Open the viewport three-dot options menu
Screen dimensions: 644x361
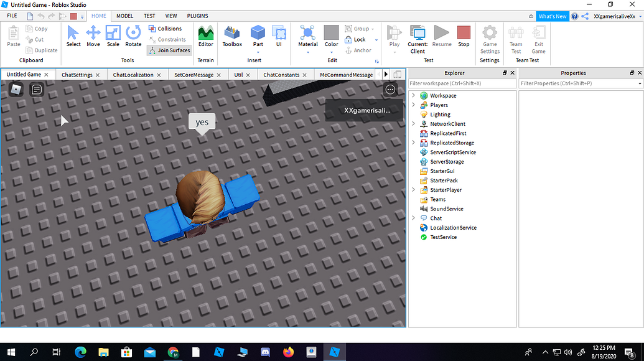(390, 89)
